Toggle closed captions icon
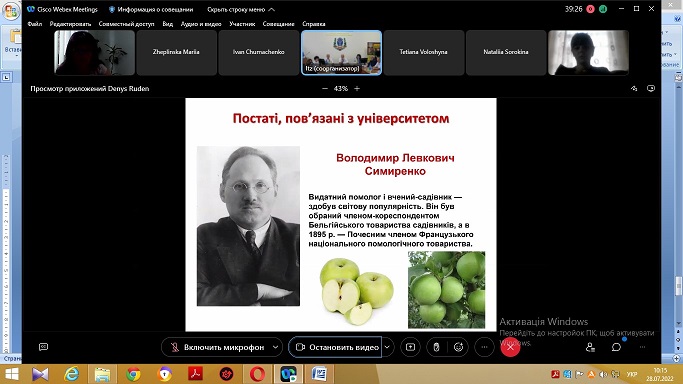Image resolution: width=683 pixels, height=384 pixels. 44,347
